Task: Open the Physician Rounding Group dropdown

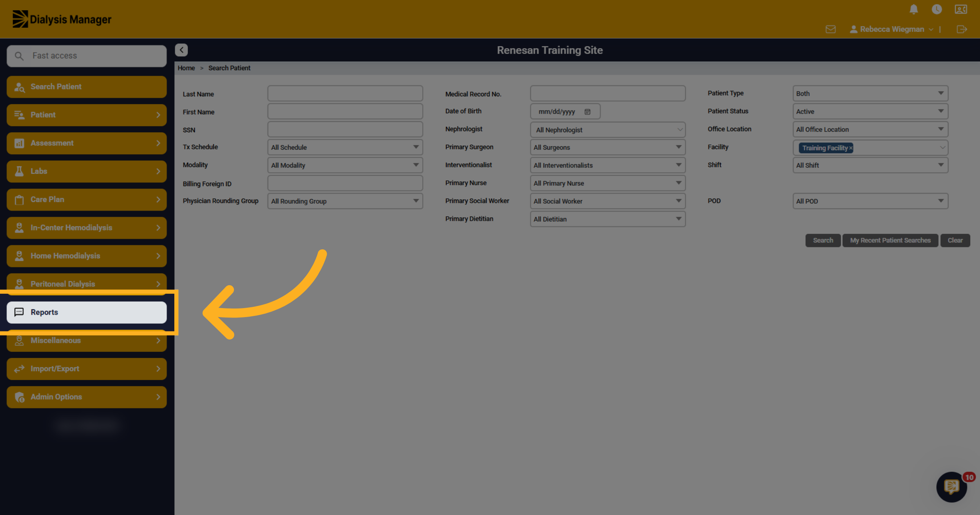Action: point(345,201)
